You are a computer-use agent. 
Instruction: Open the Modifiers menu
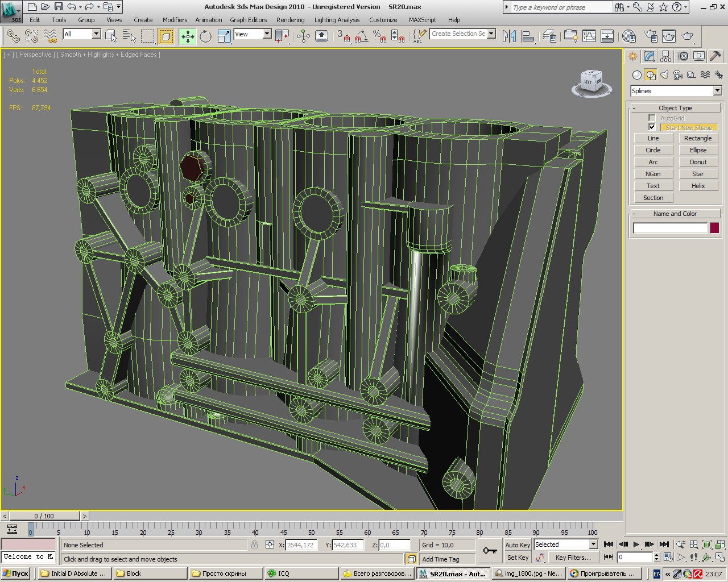pyautogui.click(x=175, y=20)
